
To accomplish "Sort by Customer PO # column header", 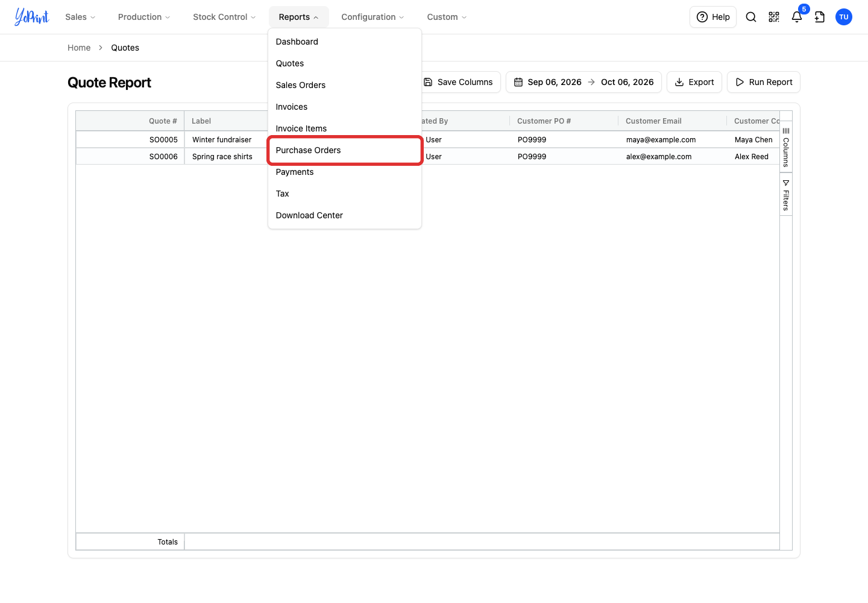I will (x=564, y=121).
